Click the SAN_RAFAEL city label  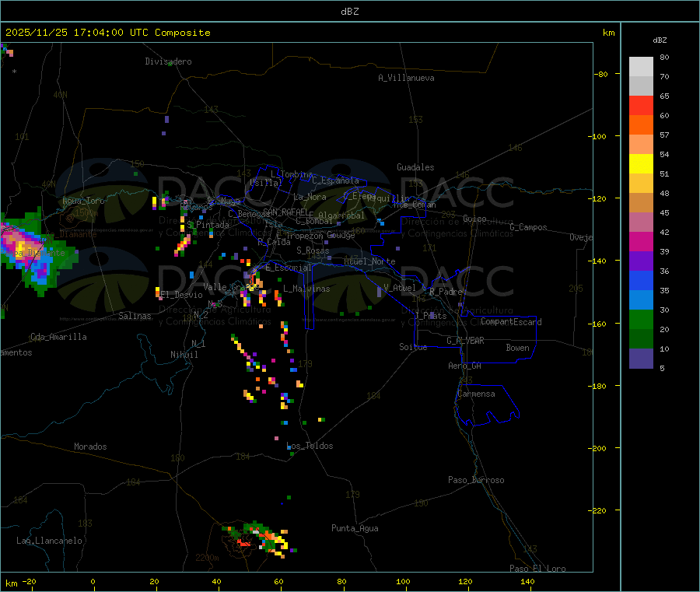[285, 212]
